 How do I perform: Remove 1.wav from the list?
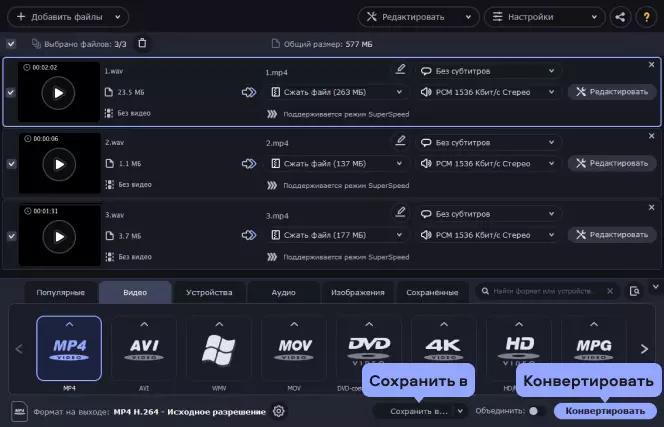[x=651, y=64]
